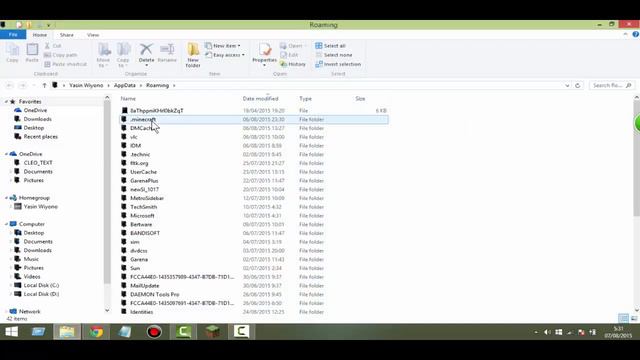Screen dimensions: 640x360
Task: Select the DMCache folder
Action: click(x=253, y=128)
